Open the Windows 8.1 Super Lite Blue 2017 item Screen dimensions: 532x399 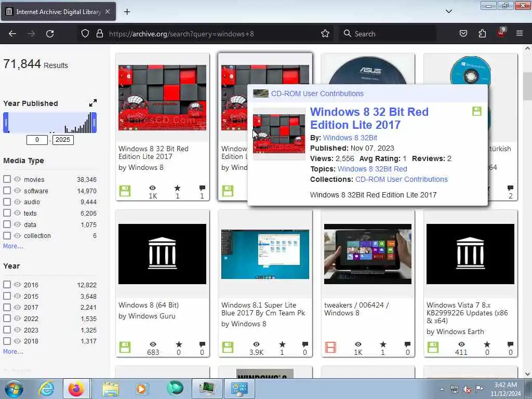coord(263,309)
